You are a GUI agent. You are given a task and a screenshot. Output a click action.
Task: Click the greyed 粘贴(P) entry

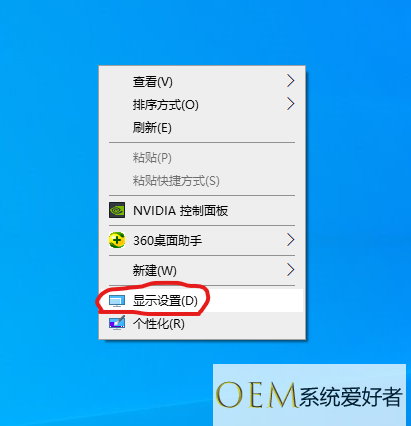pyautogui.click(x=152, y=158)
